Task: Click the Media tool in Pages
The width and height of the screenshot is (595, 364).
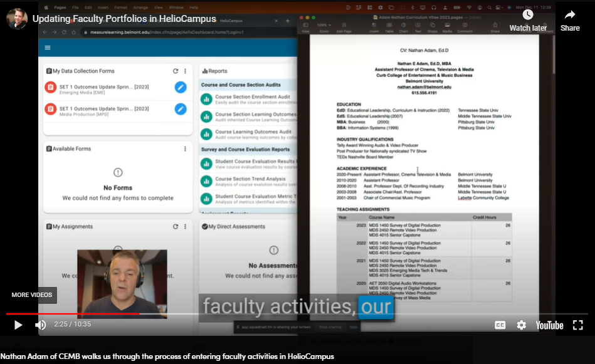Action: coord(447,28)
